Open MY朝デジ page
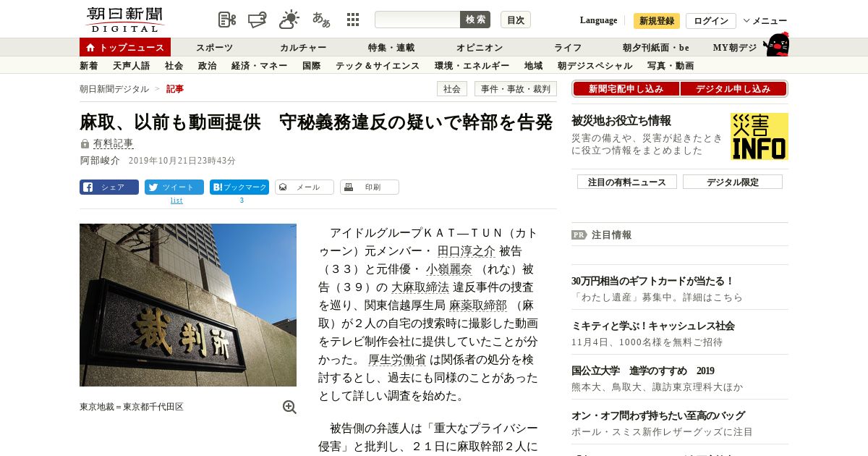 point(735,48)
